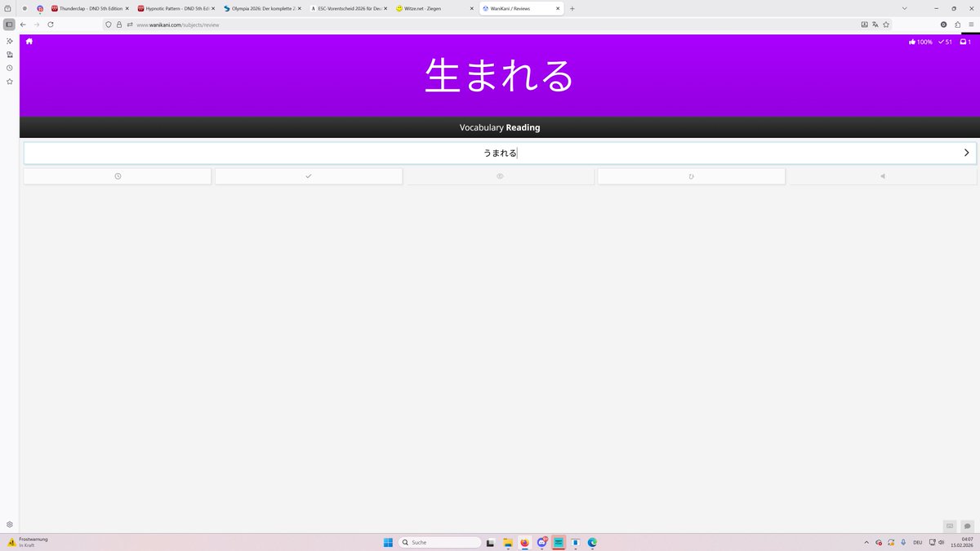Screen dimensions: 980x551
Task: Go forward with the browser forward arrow
Action: point(37,24)
